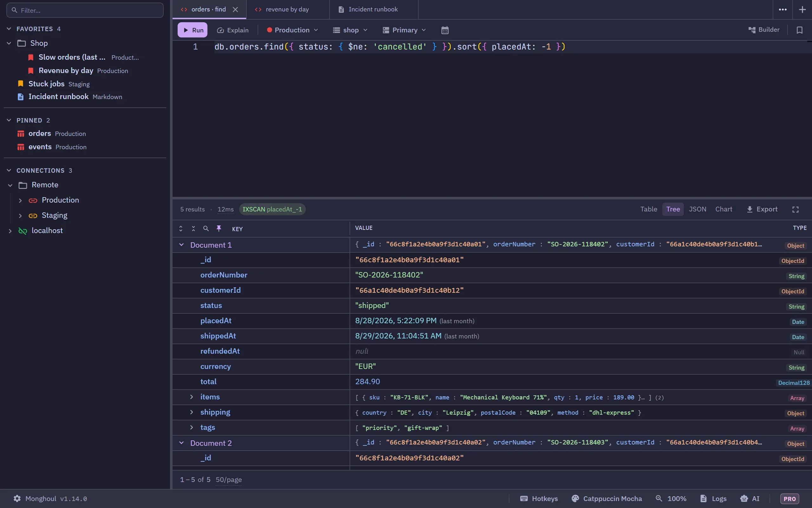The image size is (812, 508).
Task: Click the bookmark icon beside Builder
Action: tap(800, 30)
